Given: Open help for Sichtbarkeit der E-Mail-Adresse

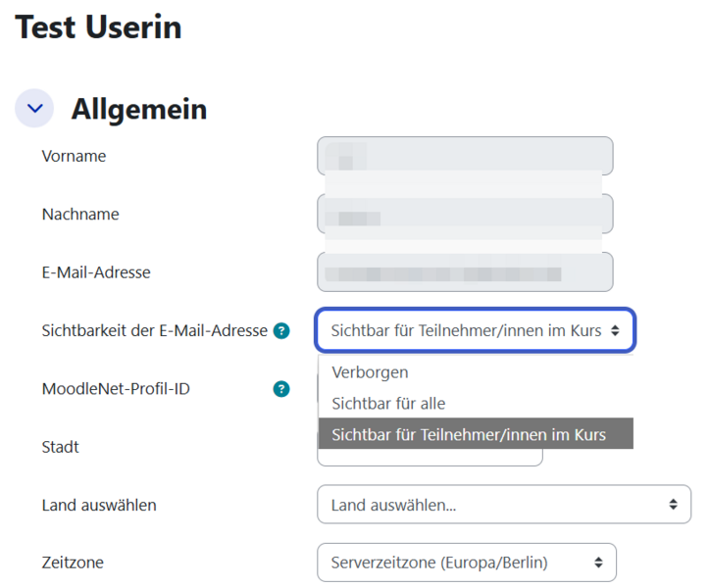Looking at the screenshot, I should point(281,331).
